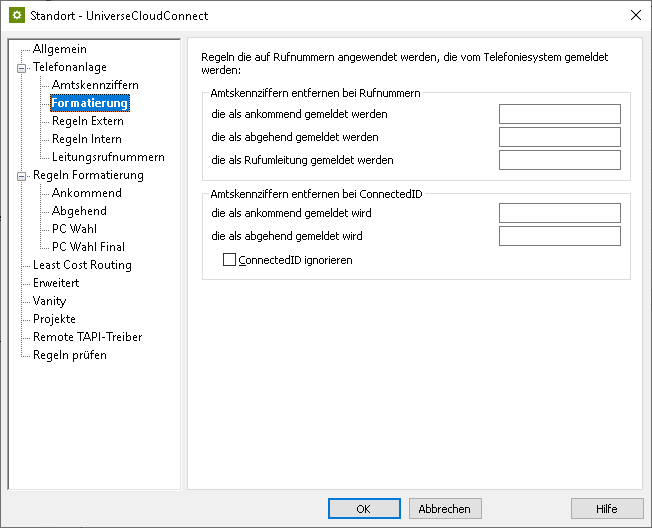The width and height of the screenshot is (652, 528).
Task: Click the Abbrechen button
Action: 445,509
